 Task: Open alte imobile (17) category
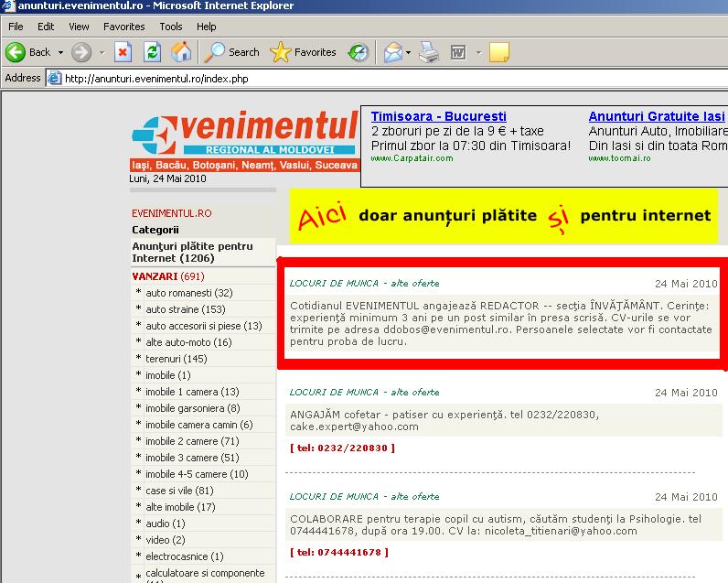pyautogui.click(x=180, y=507)
